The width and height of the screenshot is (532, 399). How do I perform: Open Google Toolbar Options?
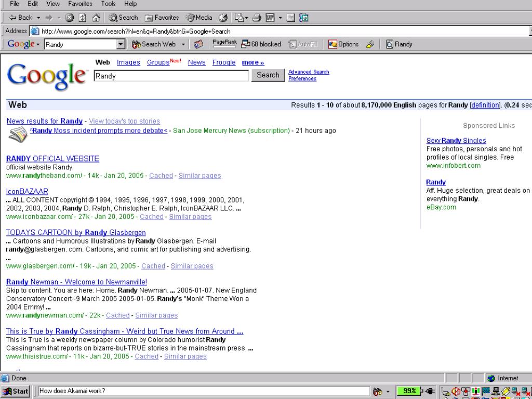point(343,44)
